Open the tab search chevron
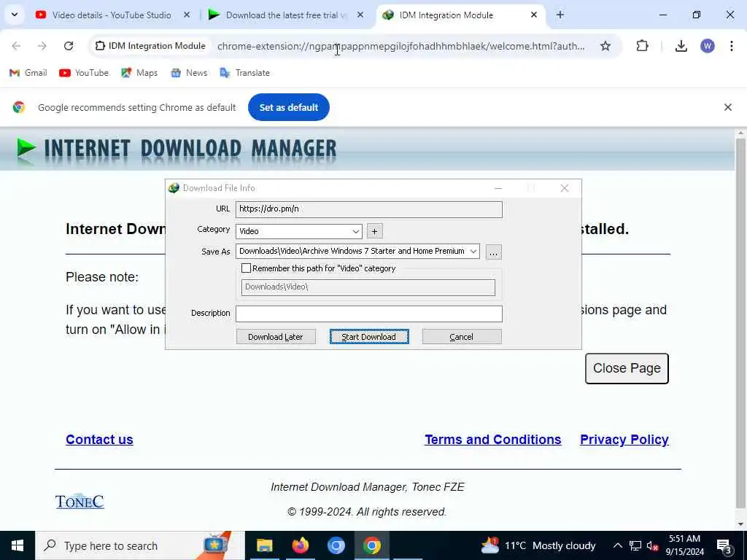Screen dimensions: 747x560 pos(15,15)
